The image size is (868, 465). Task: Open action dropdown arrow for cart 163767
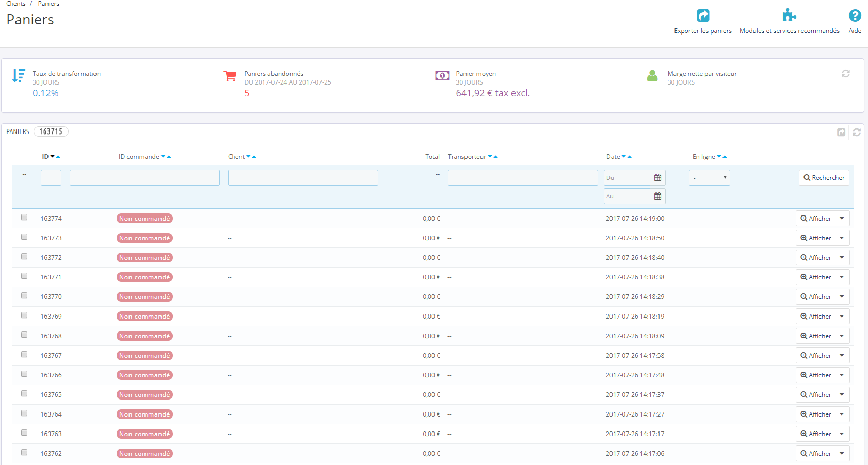842,356
